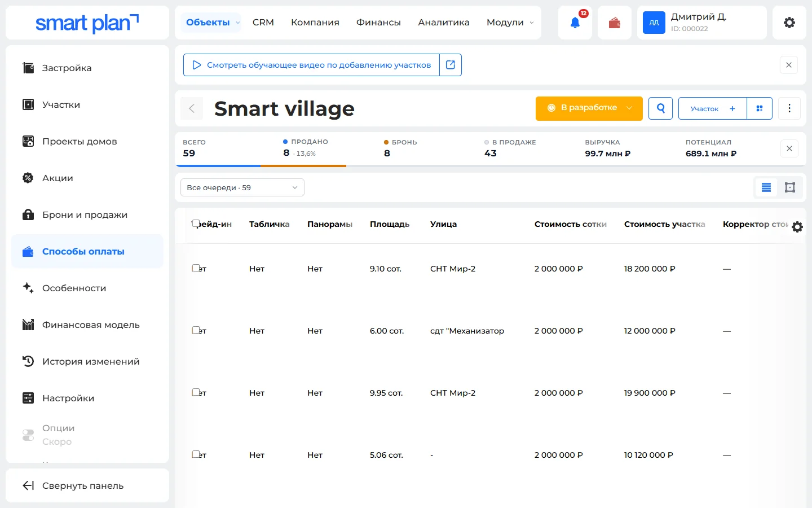Select the row with 19 900 000 ₽

(196, 392)
